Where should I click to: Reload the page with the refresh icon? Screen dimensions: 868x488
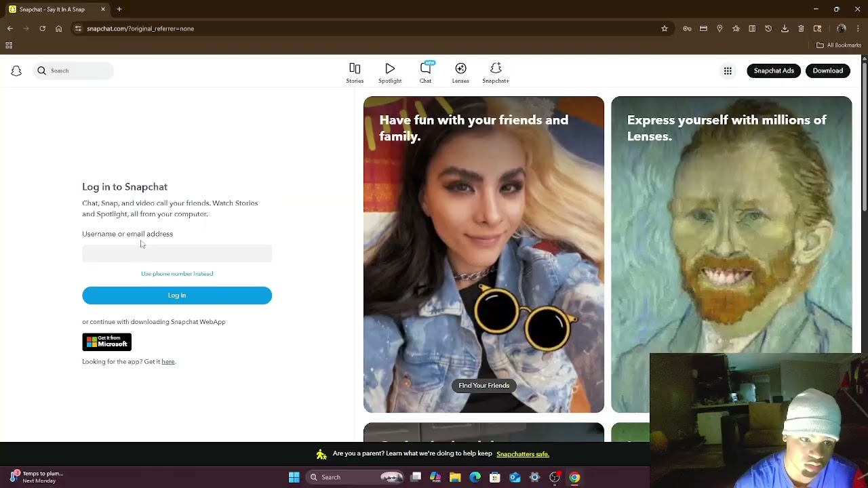[x=42, y=28]
